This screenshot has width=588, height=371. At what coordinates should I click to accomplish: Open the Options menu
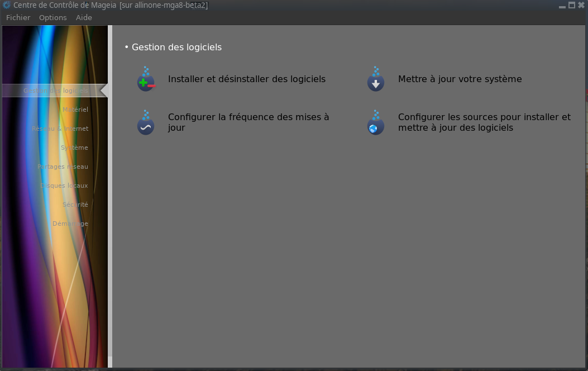point(53,18)
